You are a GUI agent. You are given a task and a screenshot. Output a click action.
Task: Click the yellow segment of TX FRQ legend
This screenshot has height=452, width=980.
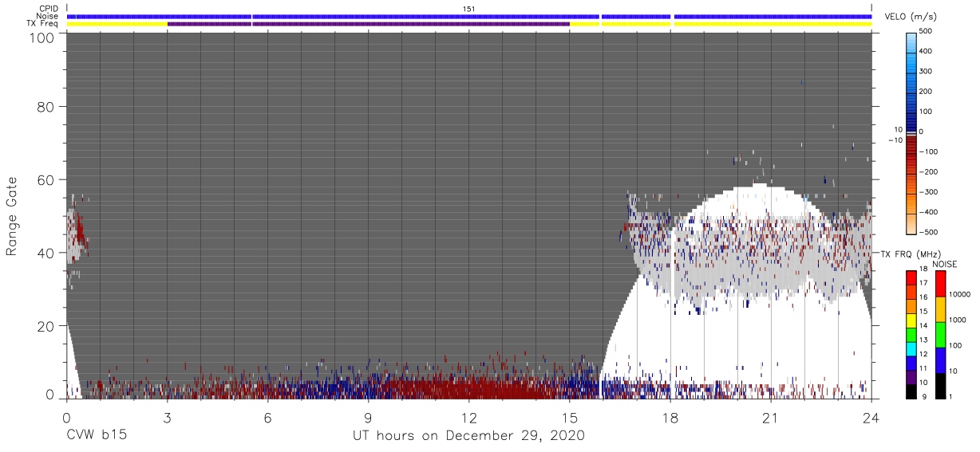911,320
